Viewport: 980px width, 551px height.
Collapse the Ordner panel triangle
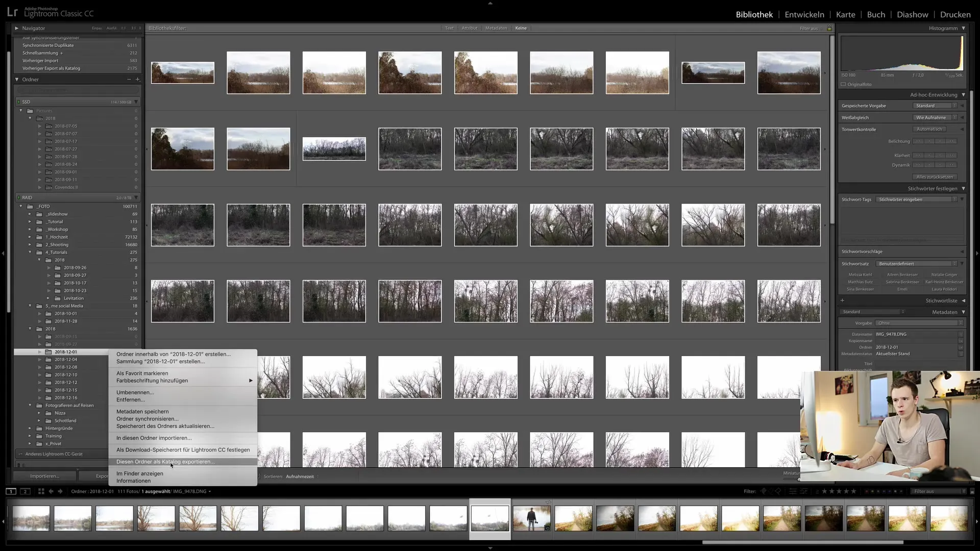click(x=17, y=80)
